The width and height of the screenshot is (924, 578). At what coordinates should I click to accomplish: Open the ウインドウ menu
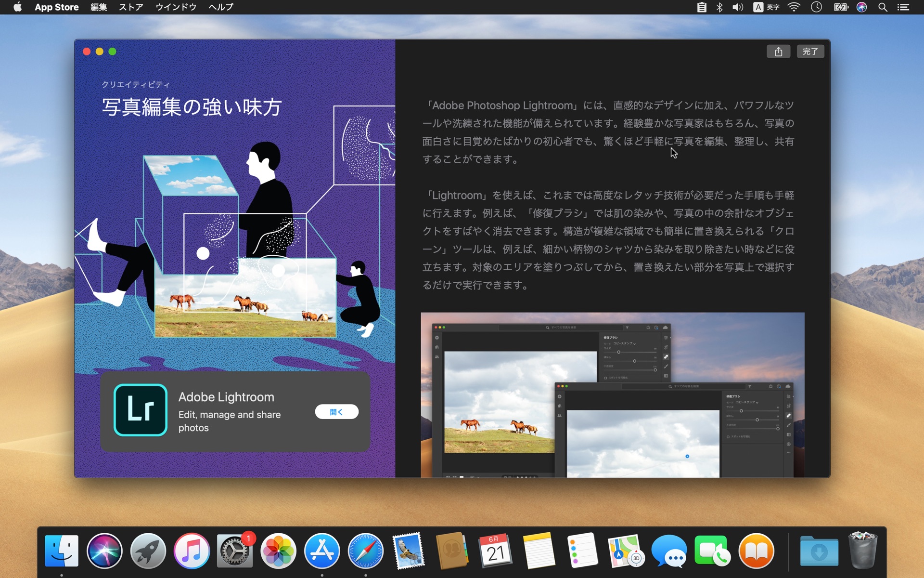pyautogui.click(x=176, y=7)
